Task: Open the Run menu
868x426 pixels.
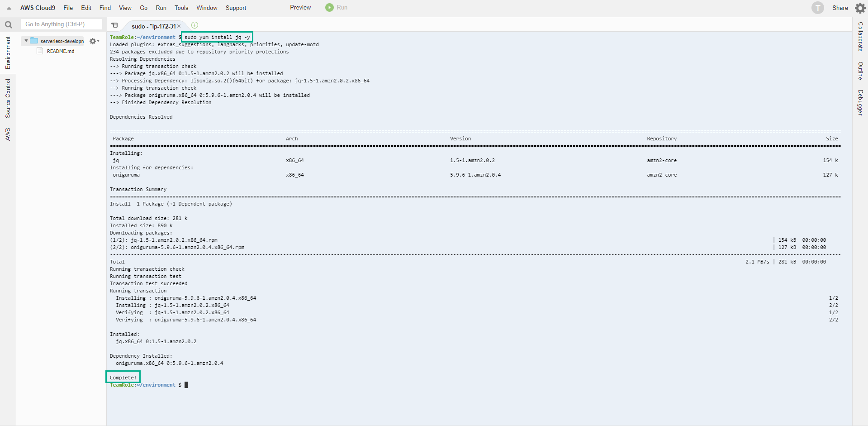Action: click(161, 8)
